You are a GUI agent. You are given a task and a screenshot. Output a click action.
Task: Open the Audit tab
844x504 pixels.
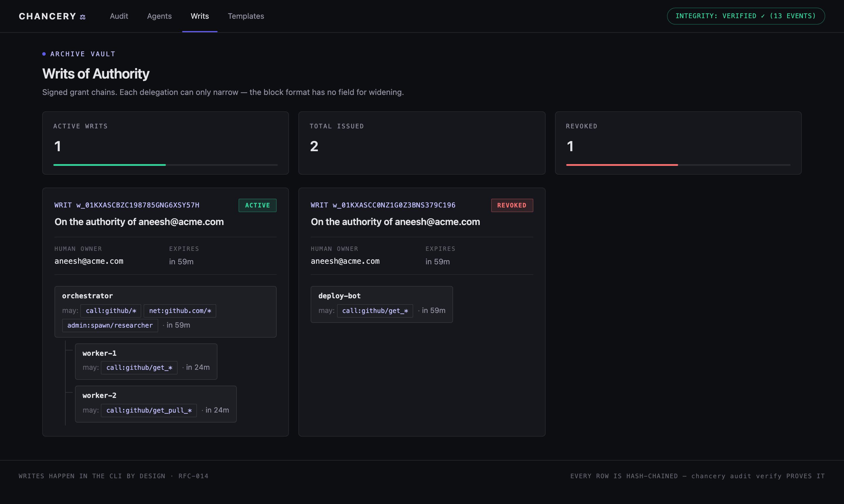(x=119, y=16)
